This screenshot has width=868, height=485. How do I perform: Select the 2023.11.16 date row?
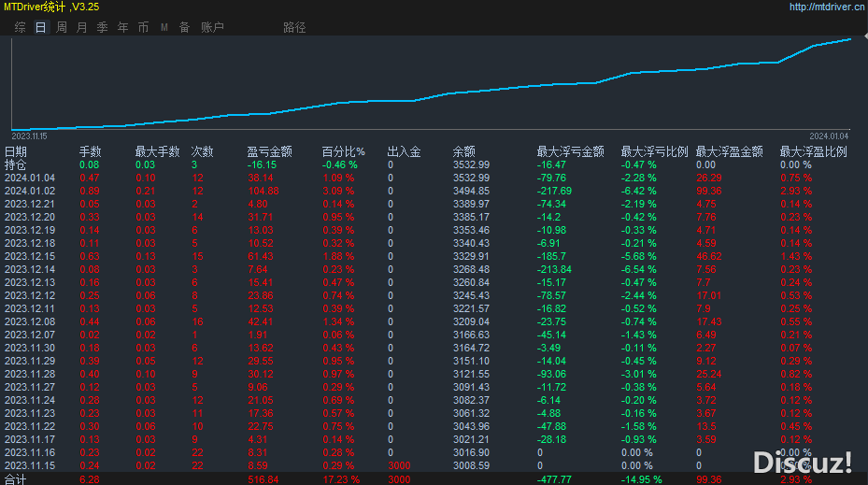coord(434,453)
